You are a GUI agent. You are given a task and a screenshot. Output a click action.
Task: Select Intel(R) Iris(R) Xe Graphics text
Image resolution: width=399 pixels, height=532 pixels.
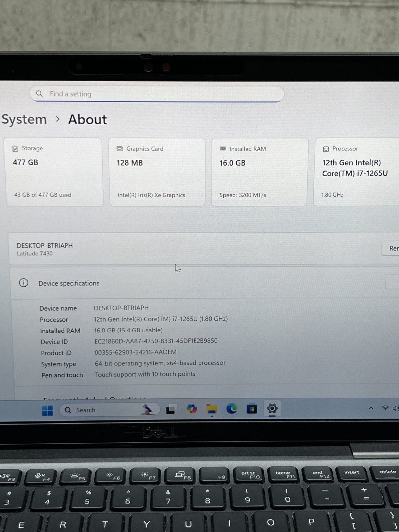pos(151,195)
